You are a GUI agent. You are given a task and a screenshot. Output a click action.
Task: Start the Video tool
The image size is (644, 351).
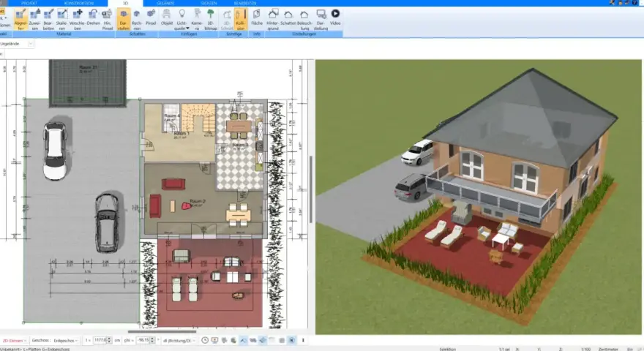click(x=335, y=18)
